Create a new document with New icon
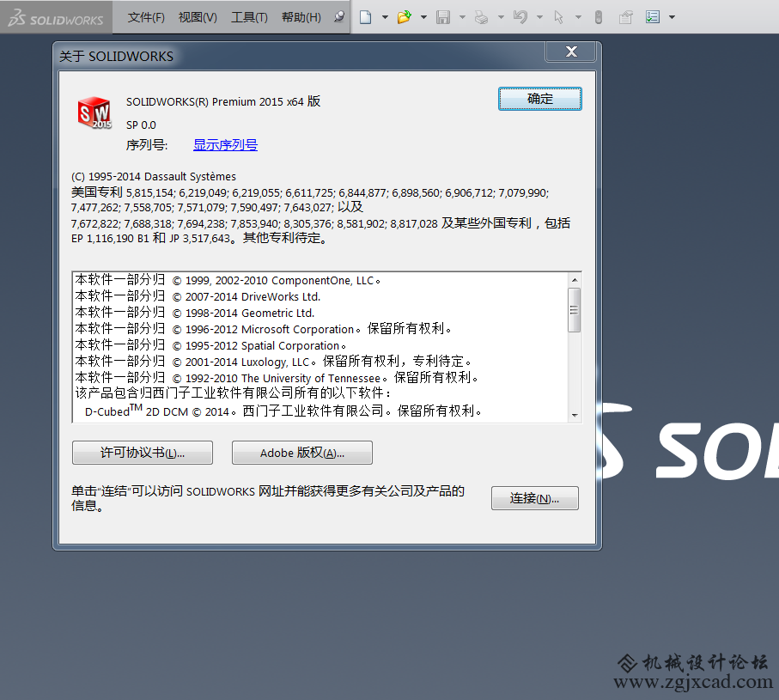The image size is (779, 700). click(366, 17)
